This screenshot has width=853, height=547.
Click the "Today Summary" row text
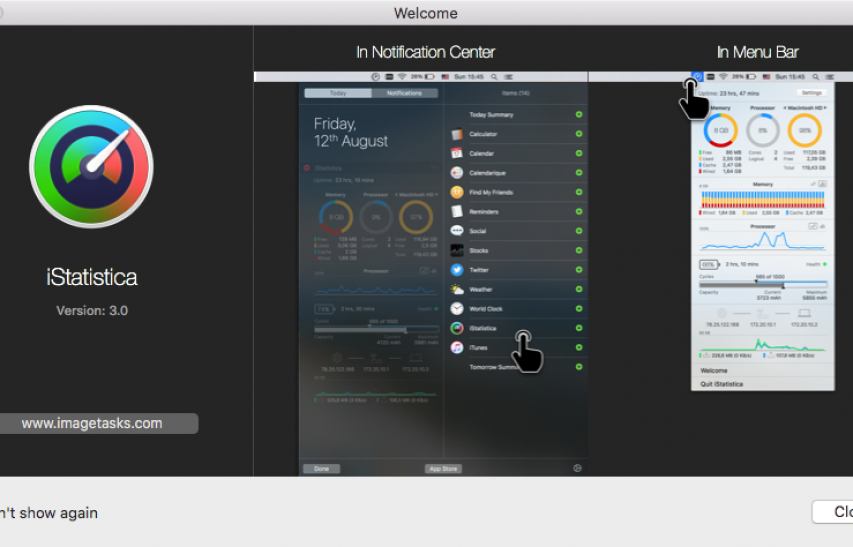coord(491,115)
